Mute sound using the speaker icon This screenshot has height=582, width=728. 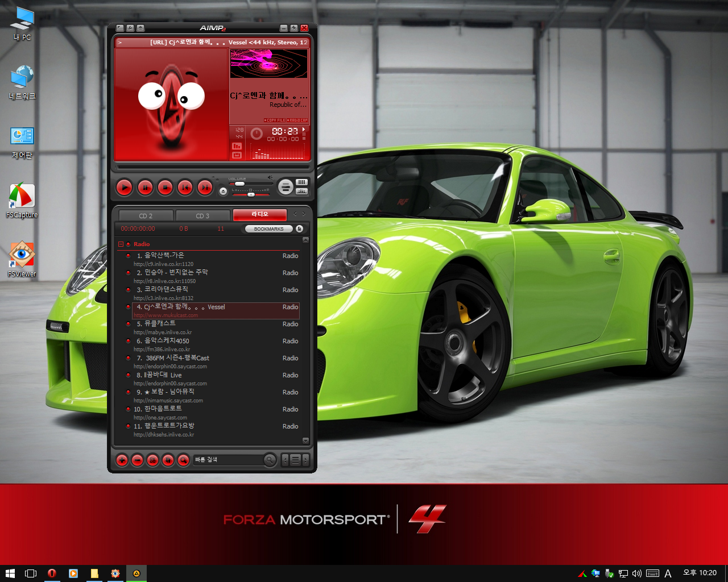[270, 178]
